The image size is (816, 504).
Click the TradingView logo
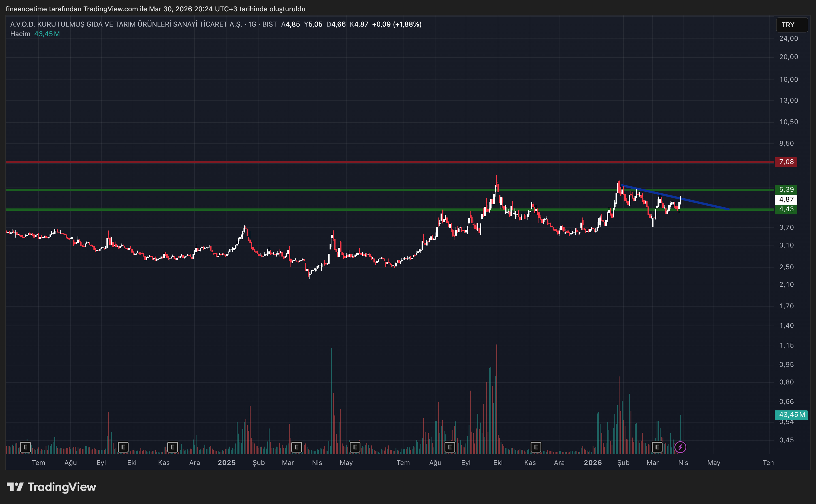coord(52,487)
